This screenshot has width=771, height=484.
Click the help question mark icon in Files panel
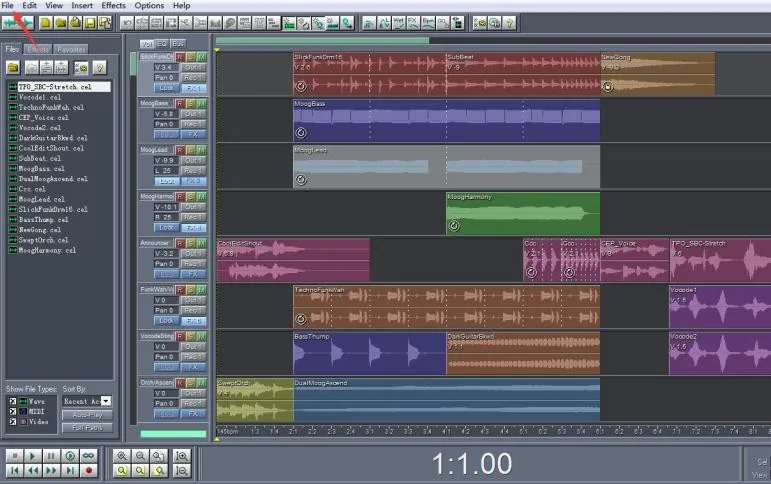[99, 67]
